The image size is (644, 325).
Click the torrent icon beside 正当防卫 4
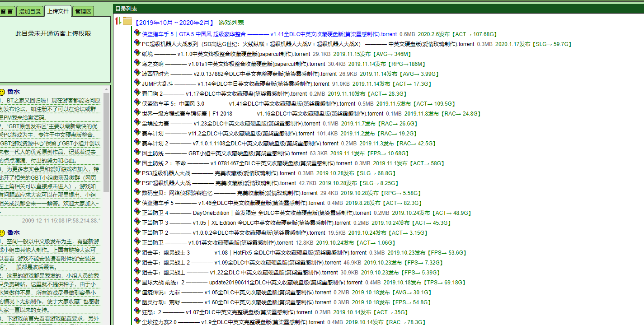(x=137, y=212)
